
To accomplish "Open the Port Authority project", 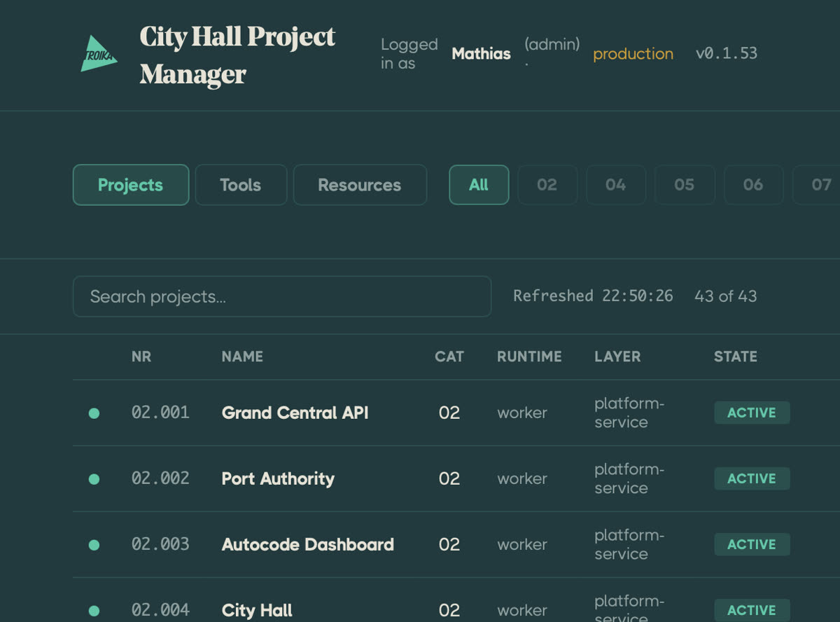I will 278,479.
